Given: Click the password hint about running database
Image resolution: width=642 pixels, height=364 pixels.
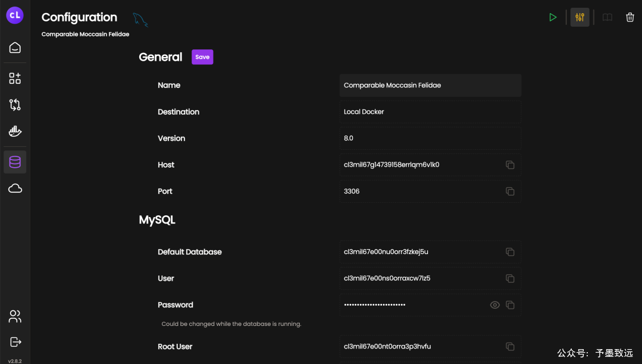Looking at the screenshot, I should (x=231, y=324).
